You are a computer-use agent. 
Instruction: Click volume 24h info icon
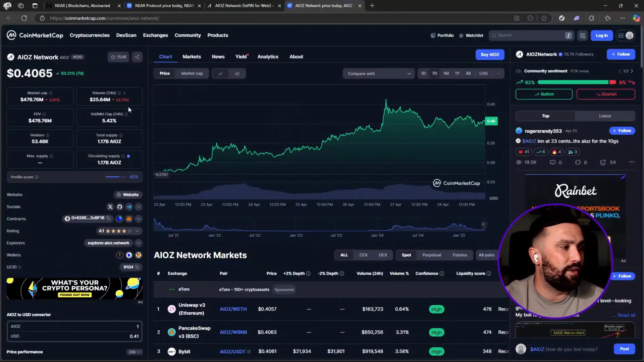click(119, 93)
